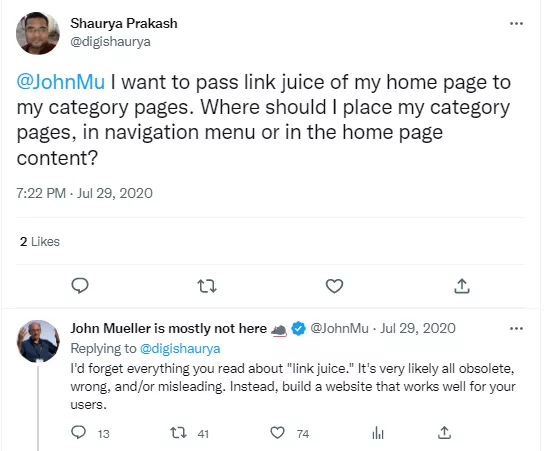Share John Mueller's reply
This screenshot has height=451, width=544.
click(444, 433)
